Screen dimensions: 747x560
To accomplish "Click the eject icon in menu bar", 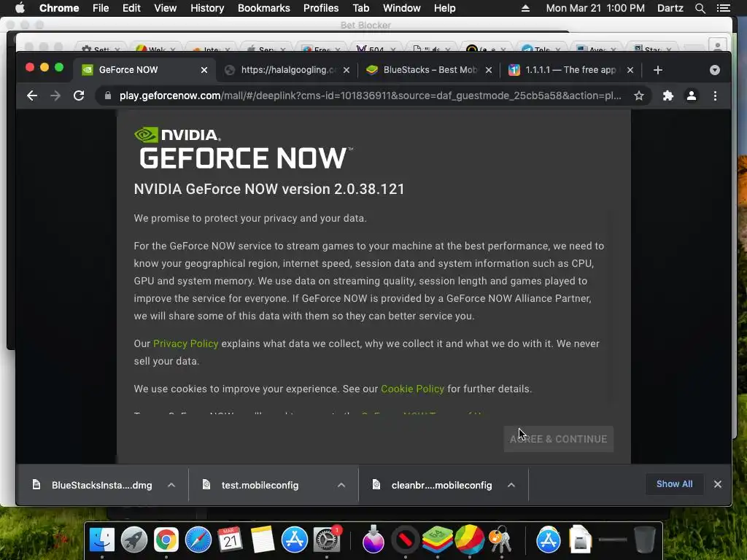I will [525, 8].
